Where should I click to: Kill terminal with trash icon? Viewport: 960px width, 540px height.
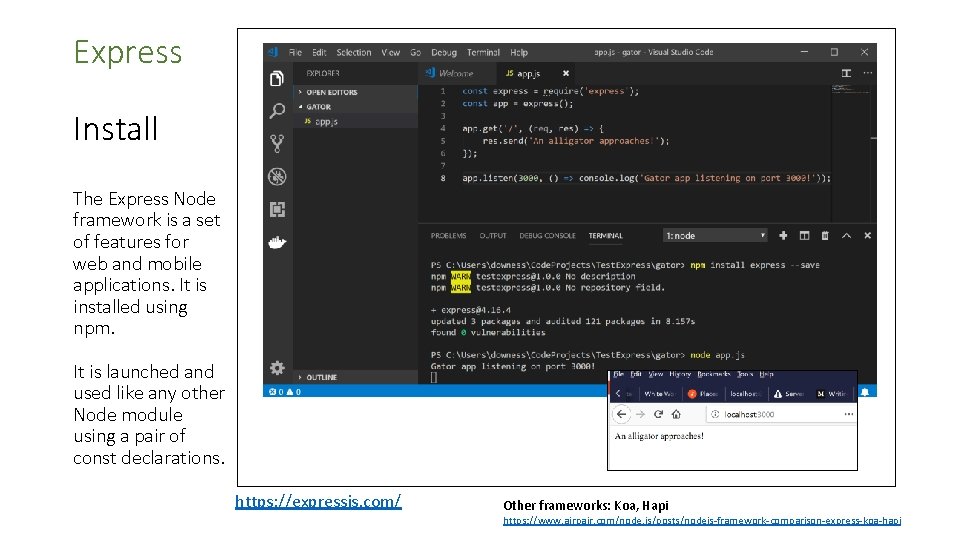(x=825, y=235)
